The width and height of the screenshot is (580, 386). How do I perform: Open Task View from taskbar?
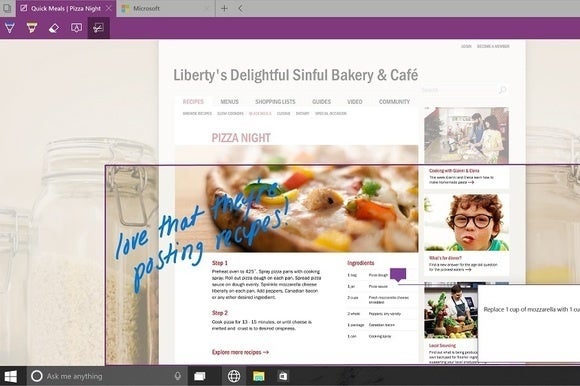click(200, 376)
